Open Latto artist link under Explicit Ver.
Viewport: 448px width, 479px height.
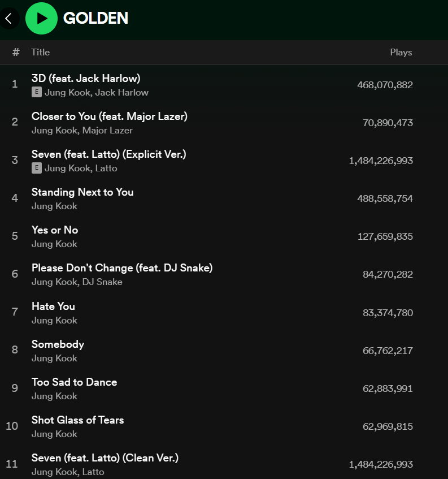tap(106, 168)
